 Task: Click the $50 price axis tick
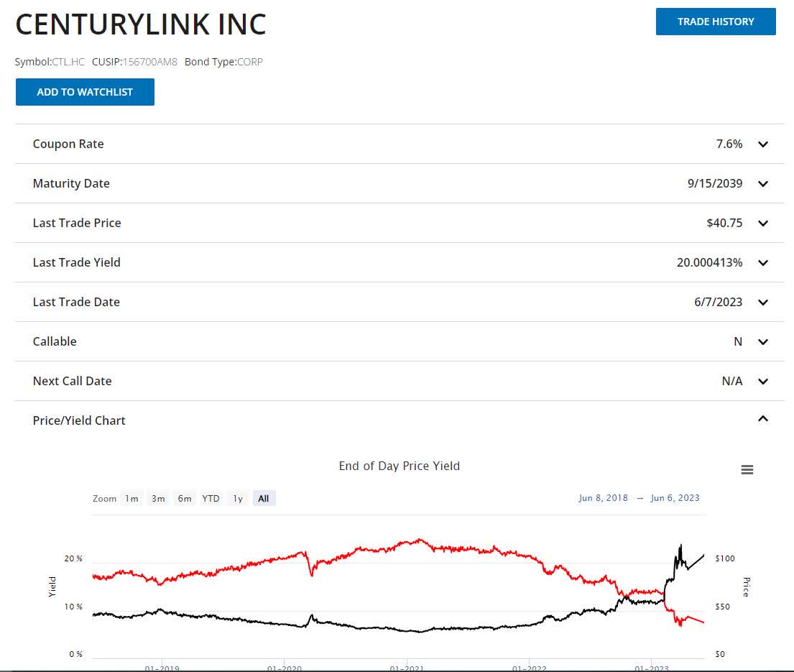click(x=723, y=607)
